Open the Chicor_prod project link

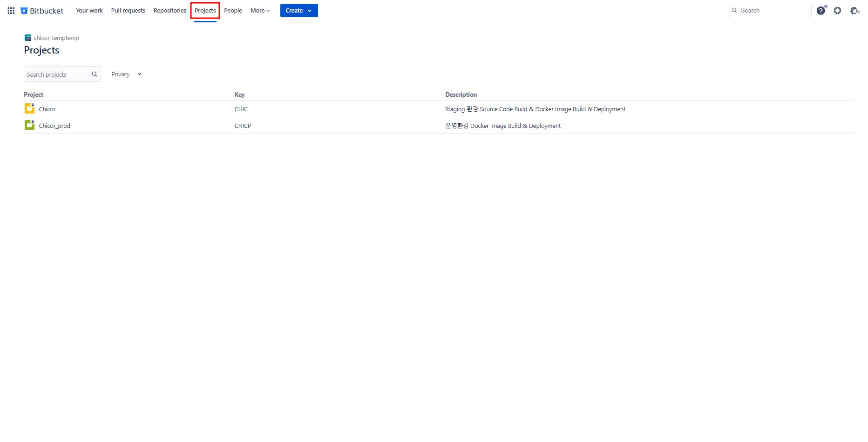coord(54,126)
